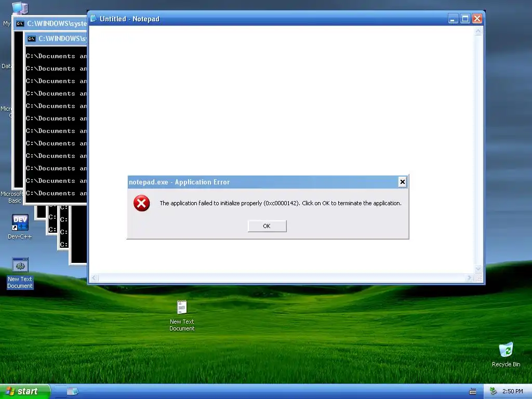Select the My Computer desktop icon

[20, 8]
